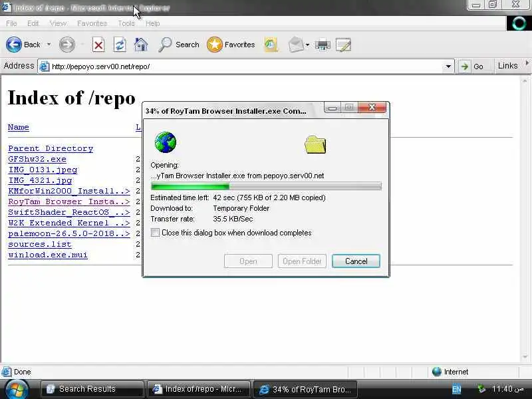The height and width of the screenshot is (399, 532).
Task: Open the Mail button dropdown arrow
Action: tap(307, 45)
